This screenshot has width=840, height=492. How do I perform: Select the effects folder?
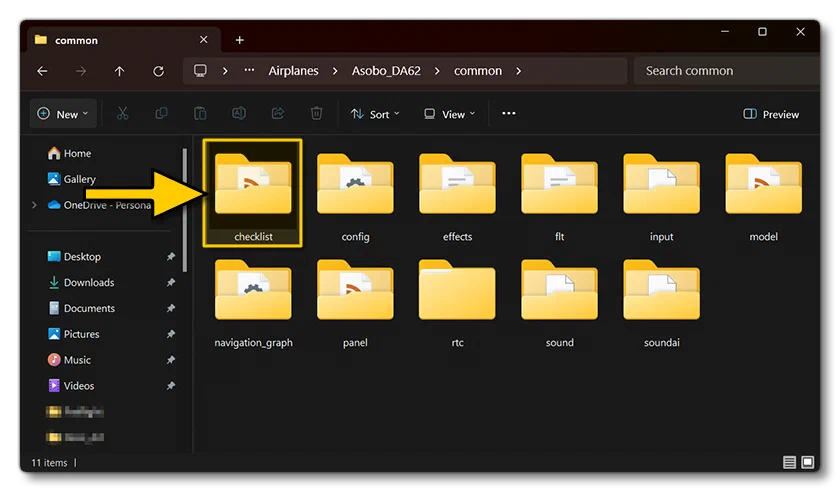click(458, 197)
